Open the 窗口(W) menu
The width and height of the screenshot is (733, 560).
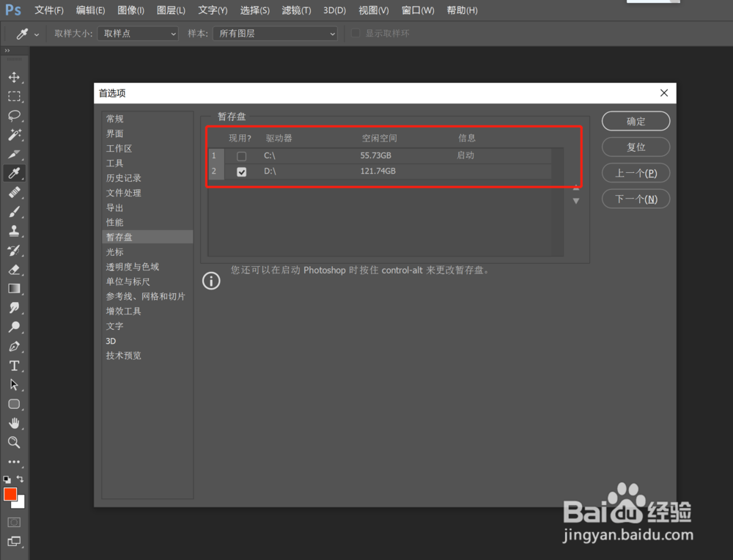pos(418,10)
